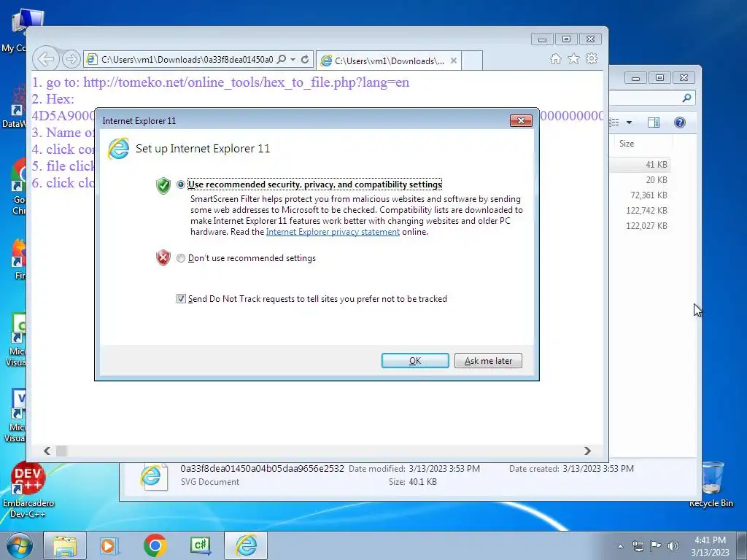
Task: Open the Windows Start button
Action: [19, 545]
